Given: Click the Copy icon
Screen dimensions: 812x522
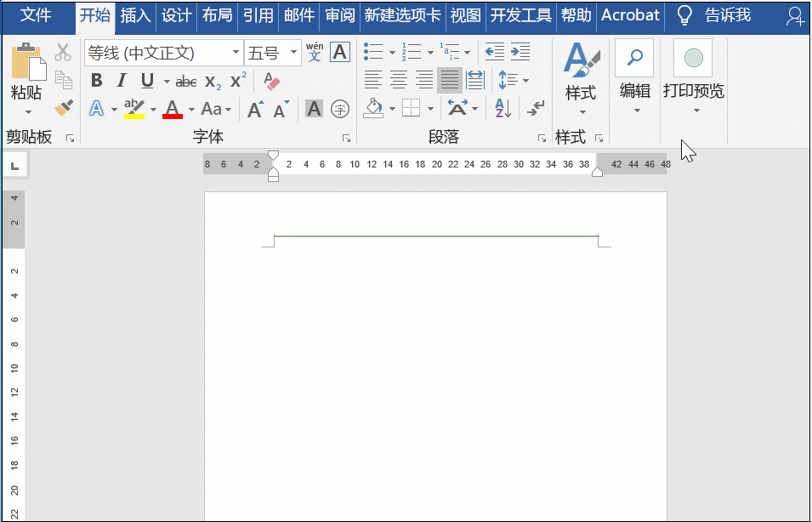Looking at the screenshot, I should [x=63, y=80].
